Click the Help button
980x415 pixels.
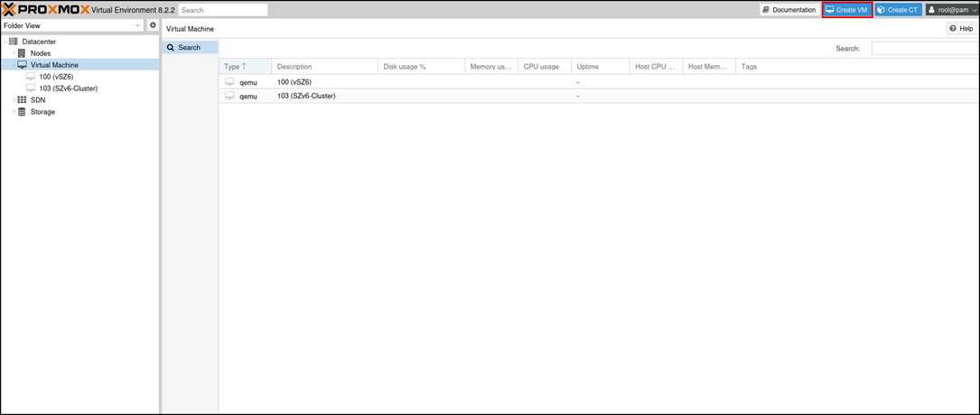[x=961, y=29]
